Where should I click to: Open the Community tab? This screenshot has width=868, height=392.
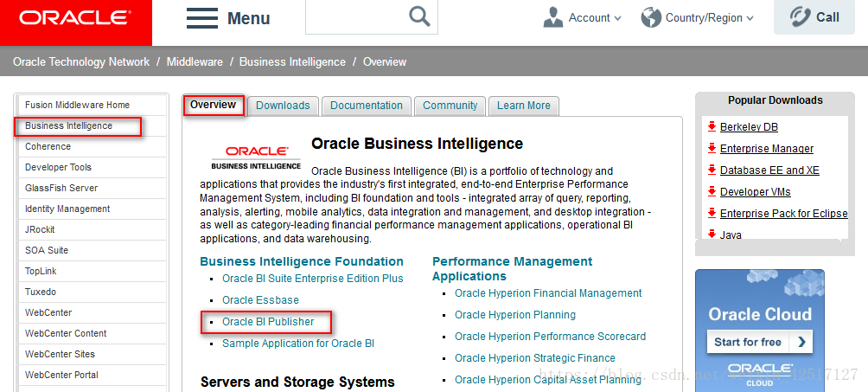point(450,106)
